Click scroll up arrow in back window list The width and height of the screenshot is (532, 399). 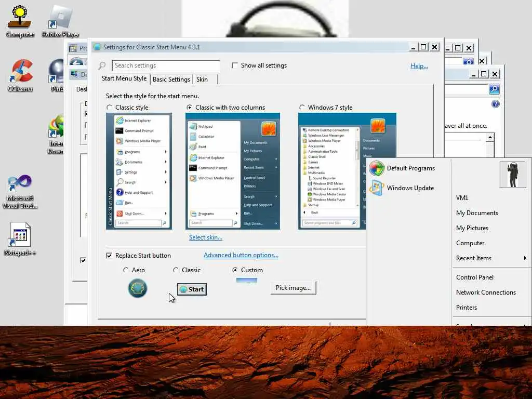point(489,137)
